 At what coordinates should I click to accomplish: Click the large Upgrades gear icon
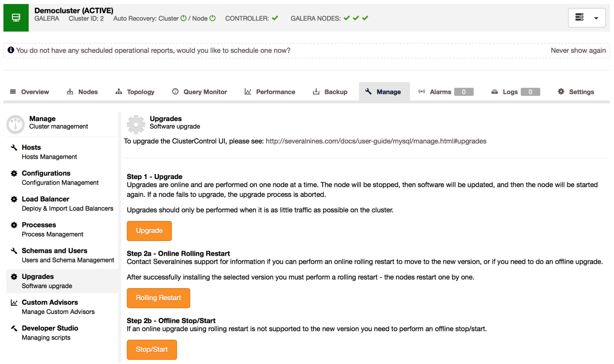(x=136, y=124)
